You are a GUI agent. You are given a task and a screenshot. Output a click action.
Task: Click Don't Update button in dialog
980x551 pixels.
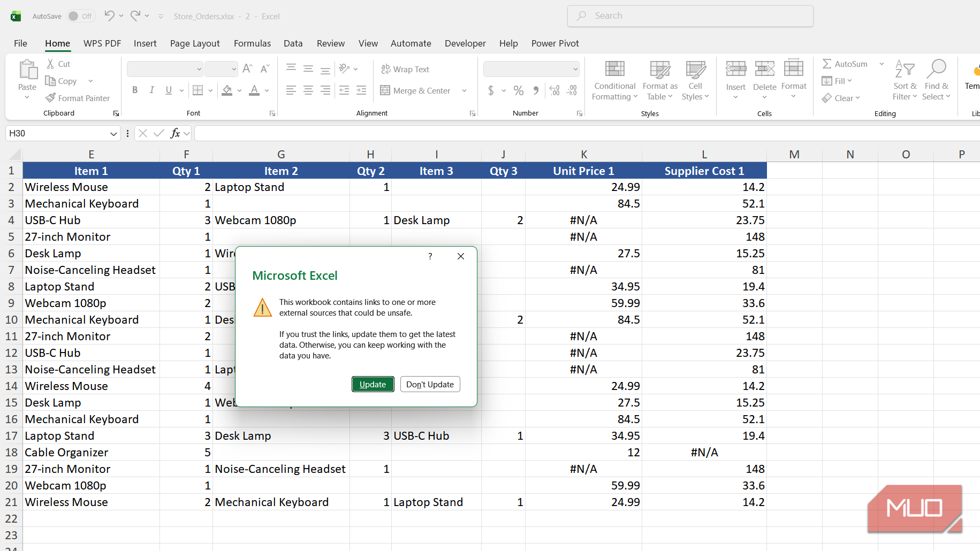(430, 384)
